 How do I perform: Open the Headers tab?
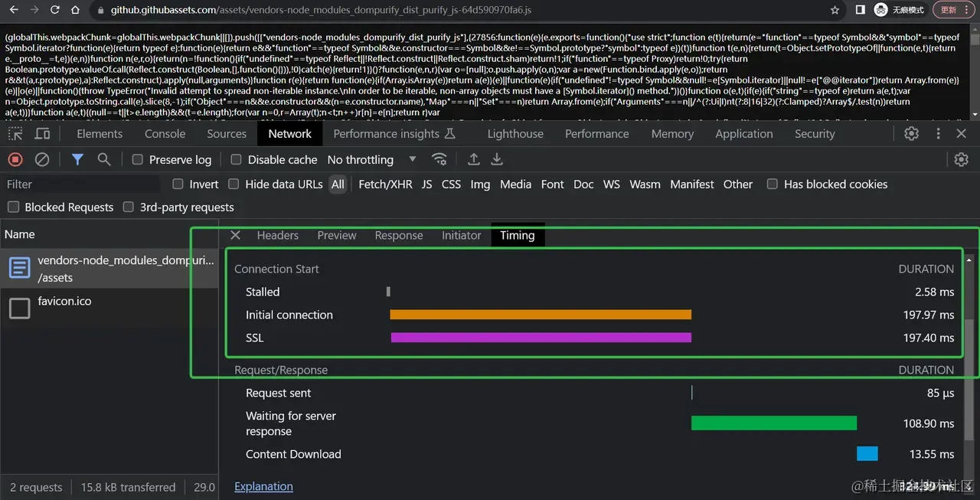point(277,235)
